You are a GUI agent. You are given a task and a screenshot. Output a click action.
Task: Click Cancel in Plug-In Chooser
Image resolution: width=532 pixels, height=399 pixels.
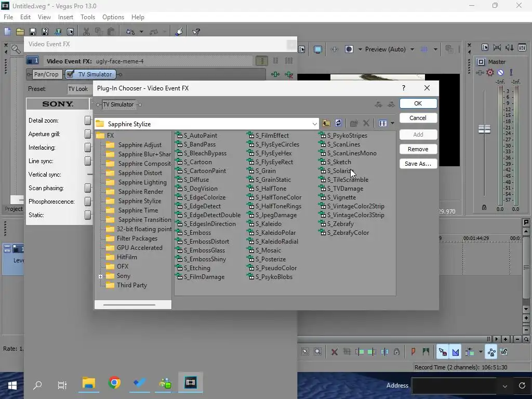click(x=418, y=118)
